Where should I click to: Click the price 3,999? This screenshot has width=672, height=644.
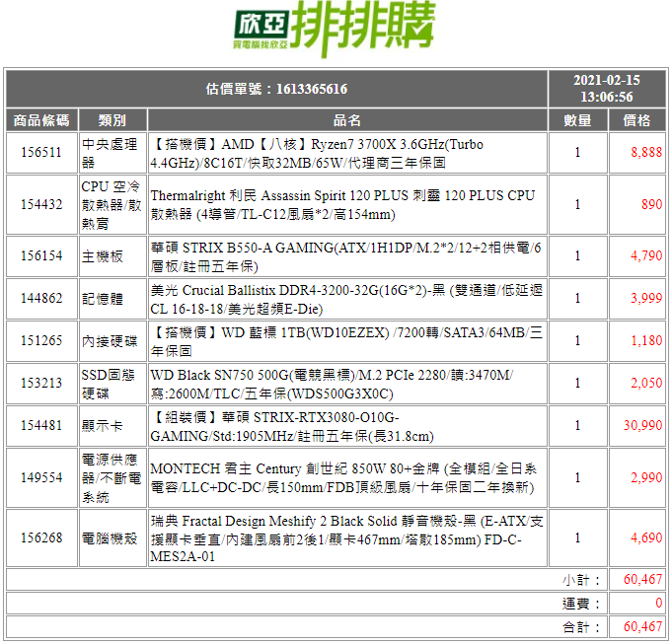pos(646,298)
